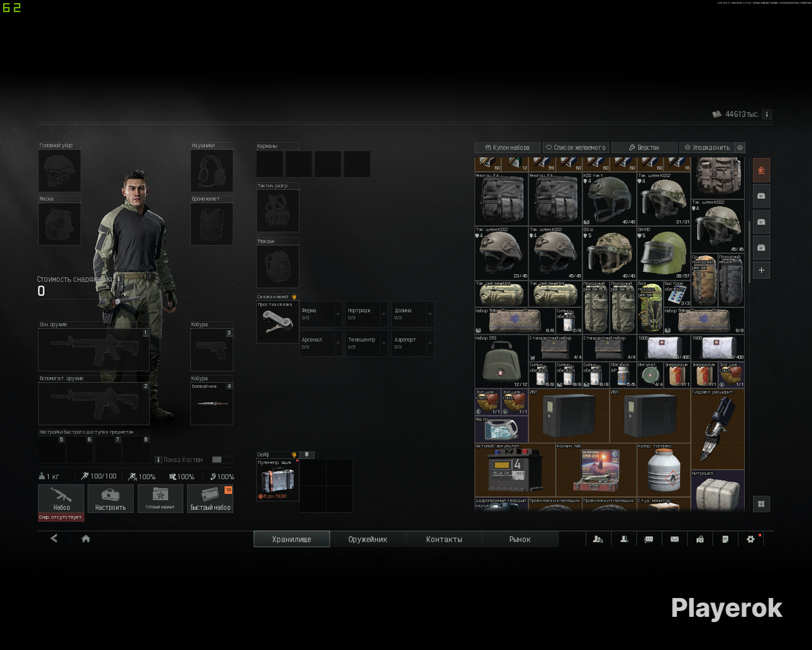Select the Ингалят. item 4/4

tap(650, 375)
